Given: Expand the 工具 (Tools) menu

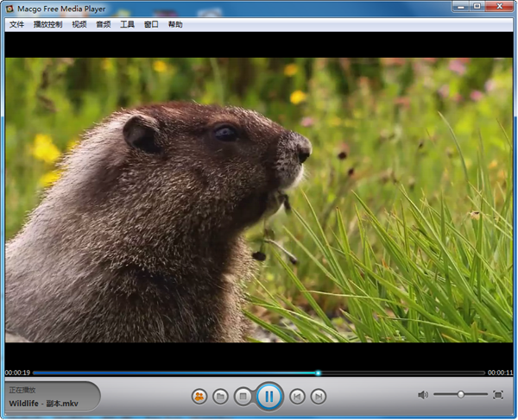Looking at the screenshot, I should pyautogui.click(x=128, y=25).
